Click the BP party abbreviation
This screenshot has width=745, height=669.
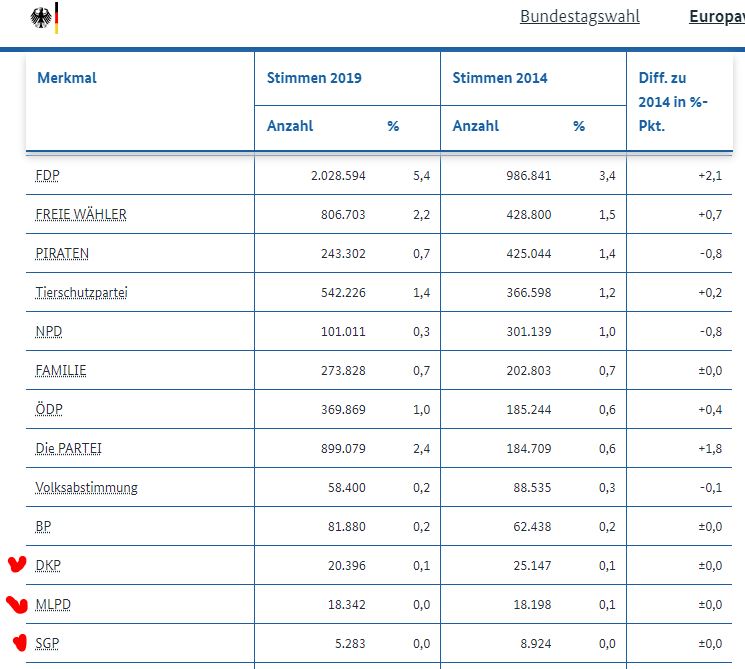(43, 526)
